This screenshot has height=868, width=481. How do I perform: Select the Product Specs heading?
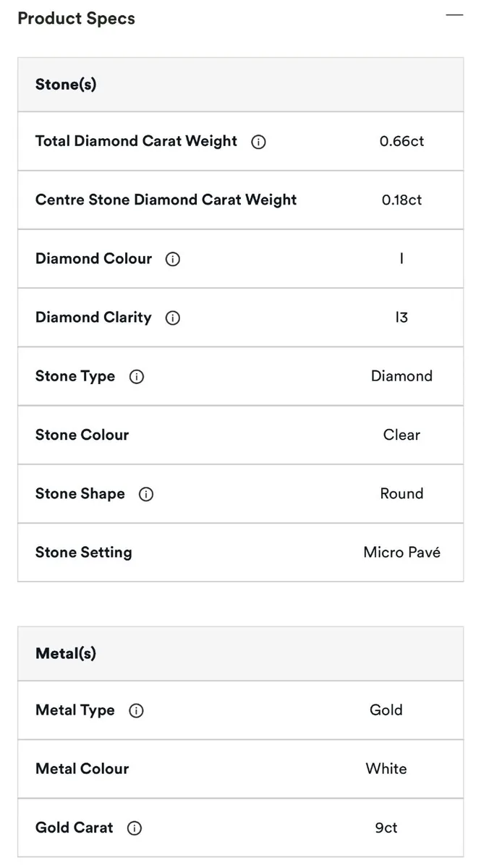coord(76,18)
